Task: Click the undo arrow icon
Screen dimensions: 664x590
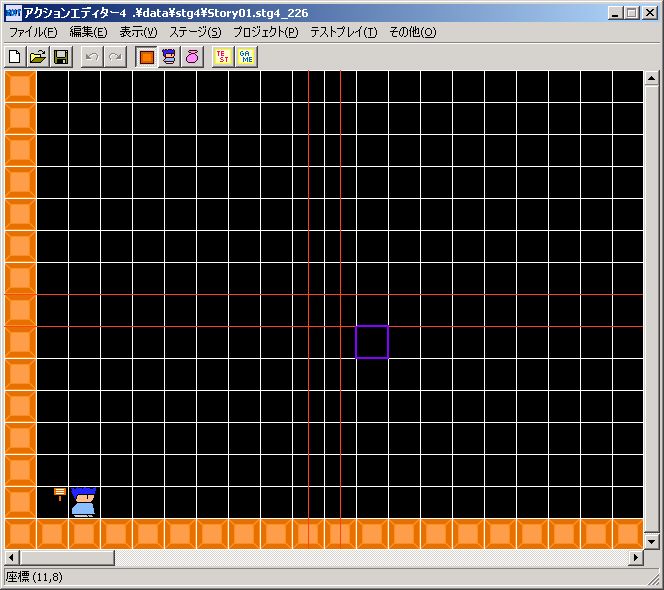Action: tap(92, 57)
